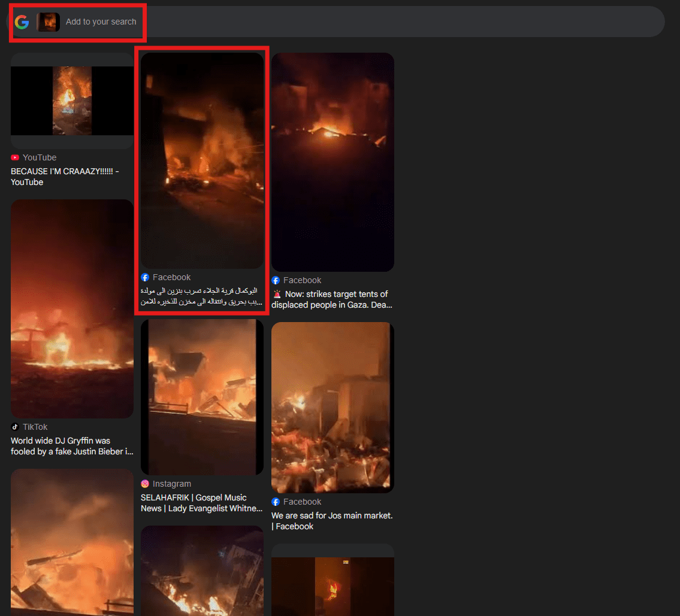Open the SELAHAFRIK burning building thumbnail

[x=202, y=397]
